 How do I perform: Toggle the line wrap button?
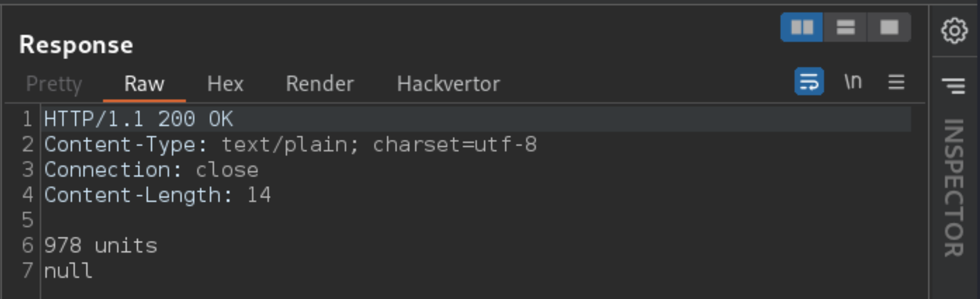809,82
